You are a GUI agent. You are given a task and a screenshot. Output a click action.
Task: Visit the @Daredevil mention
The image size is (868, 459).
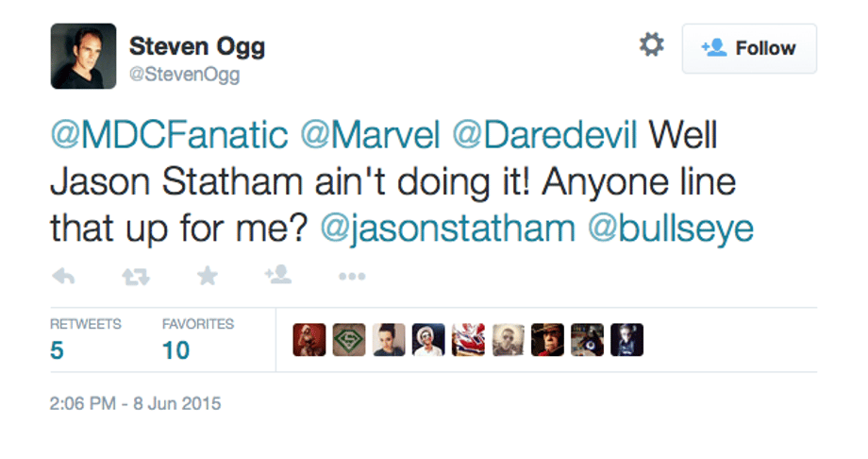tap(545, 135)
